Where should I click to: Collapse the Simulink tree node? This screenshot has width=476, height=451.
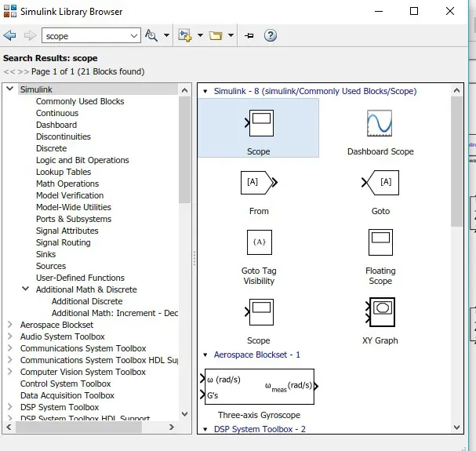9,89
